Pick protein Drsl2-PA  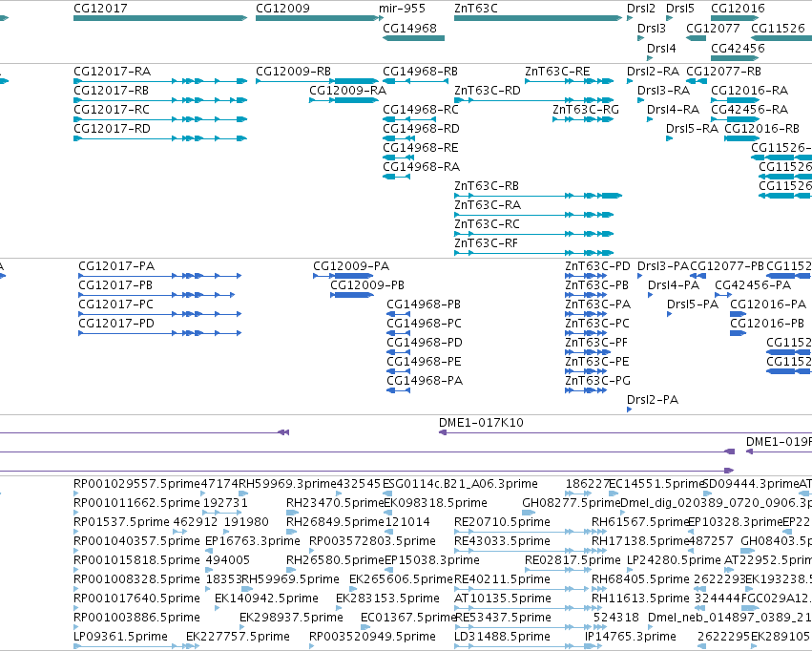[653, 400]
